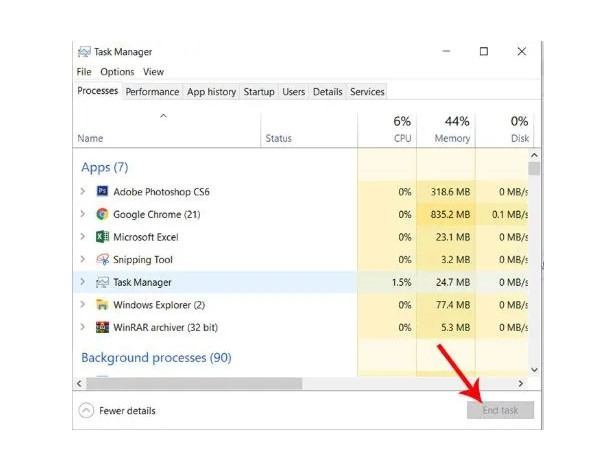The width and height of the screenshot is (597, 471).
Task: Switch to the Services tab
Action: point(367,92)
